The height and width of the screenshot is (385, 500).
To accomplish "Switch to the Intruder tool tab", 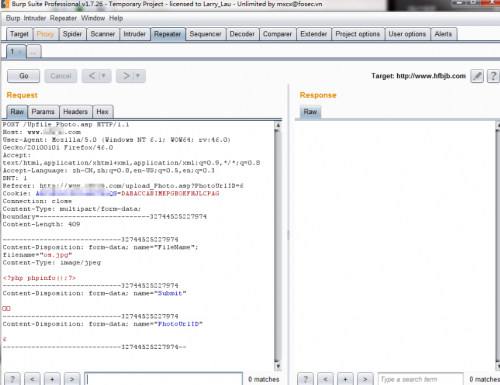I will point(135,34).
